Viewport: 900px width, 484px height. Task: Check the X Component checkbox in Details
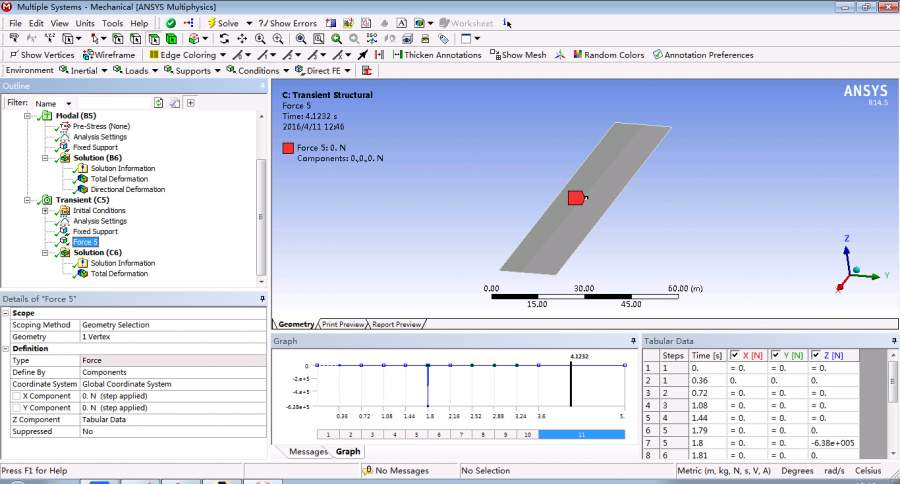(x=17, y=396)
